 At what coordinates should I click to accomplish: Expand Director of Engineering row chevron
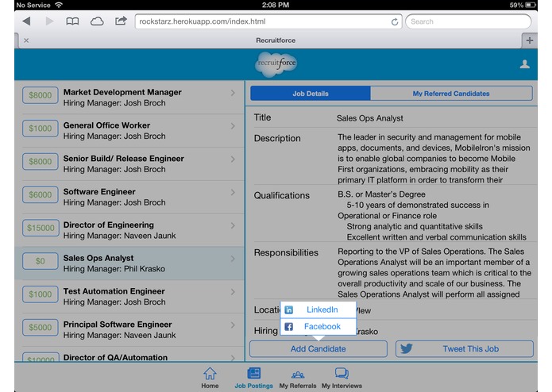click(x=233, y=225)
